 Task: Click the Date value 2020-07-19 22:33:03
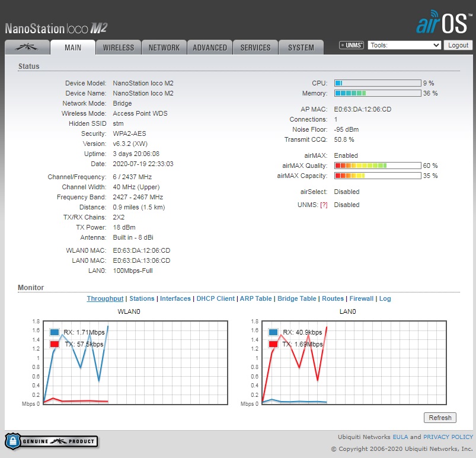(x=143, y=164)
